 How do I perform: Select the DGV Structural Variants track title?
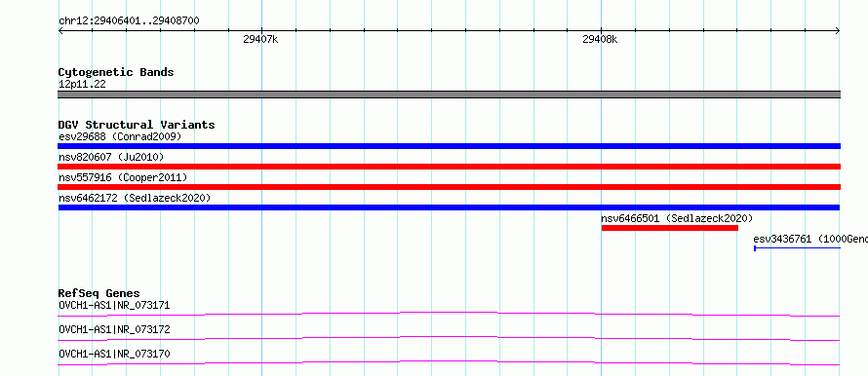tap(137, 125)
